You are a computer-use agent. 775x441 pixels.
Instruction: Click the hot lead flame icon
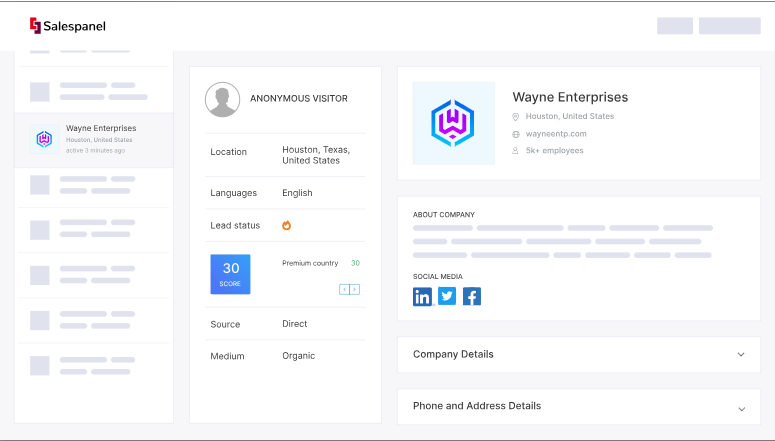click(287, 225)
